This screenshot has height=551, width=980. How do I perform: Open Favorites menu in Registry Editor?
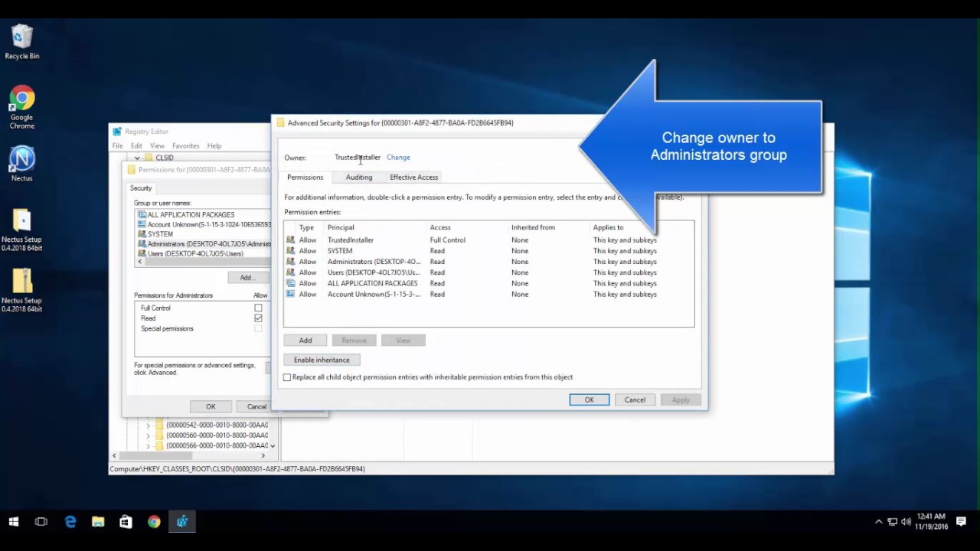click(186, 145)
